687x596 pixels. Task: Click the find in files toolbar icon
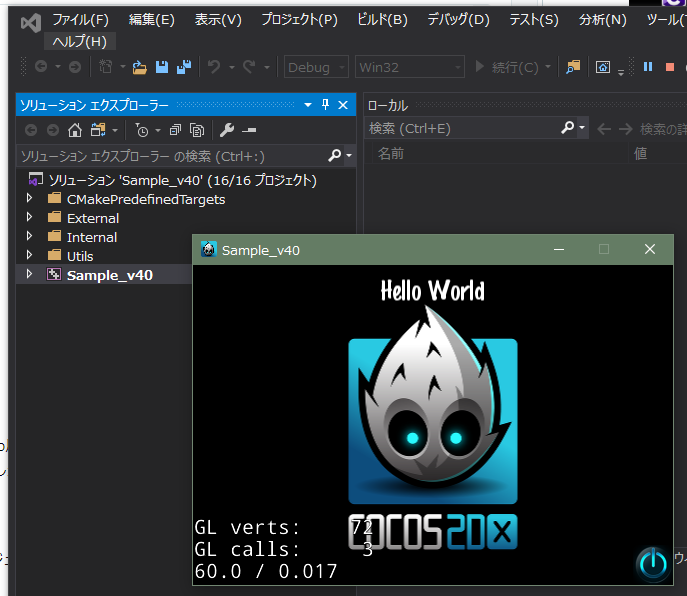click(x=573, y=67)
